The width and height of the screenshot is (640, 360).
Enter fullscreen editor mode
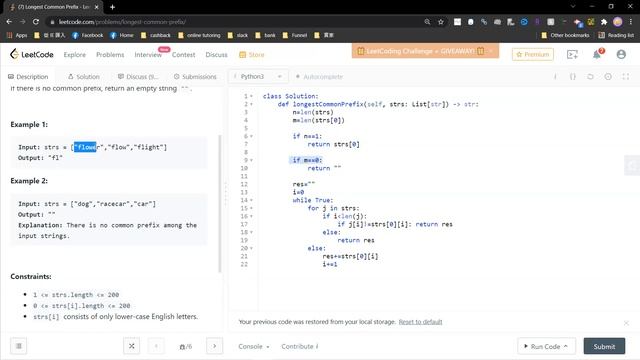pos(625,77)
